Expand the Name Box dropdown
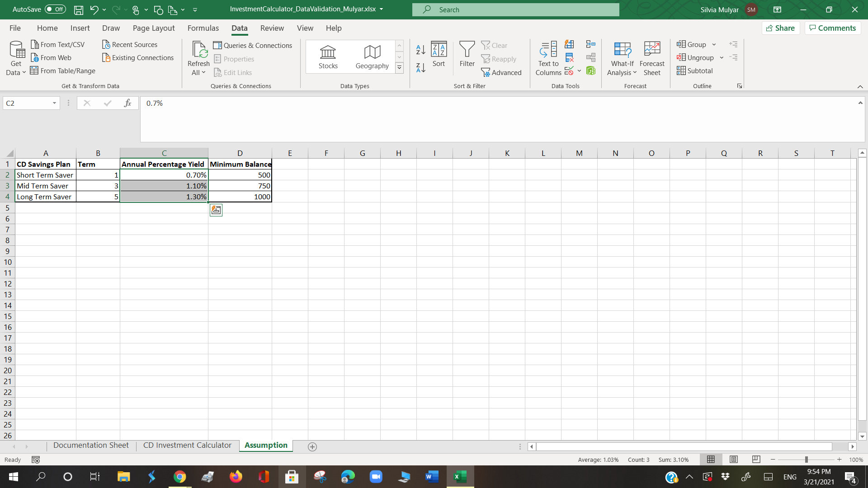Image resolution: width=868 pixels, height=488 pixels. [54, 103]
